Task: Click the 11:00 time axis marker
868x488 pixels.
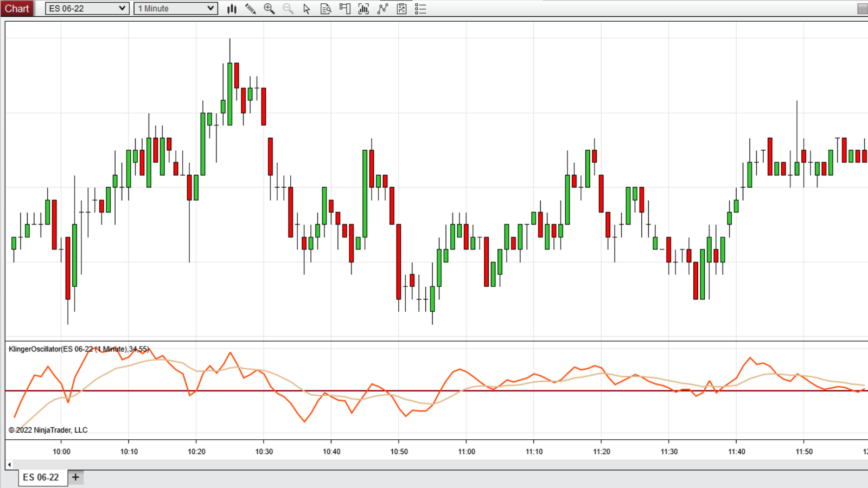Action: tap(466, 452)
